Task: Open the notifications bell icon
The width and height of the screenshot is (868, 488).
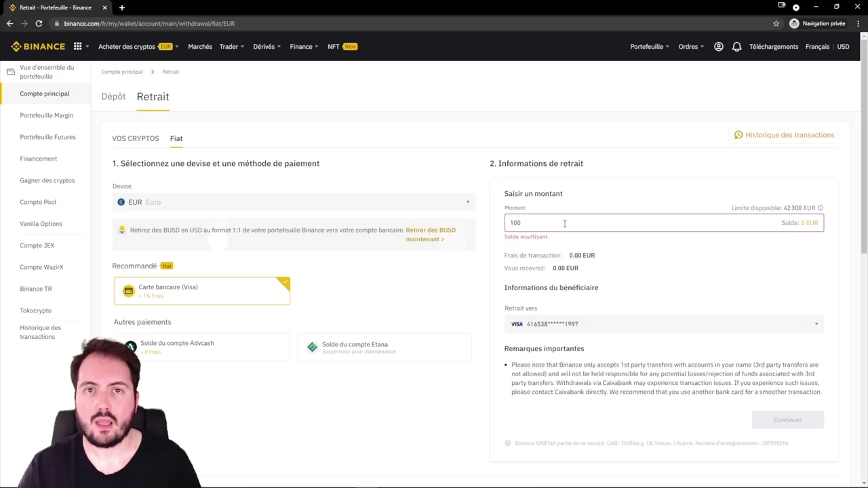Action: coord(736,47)
